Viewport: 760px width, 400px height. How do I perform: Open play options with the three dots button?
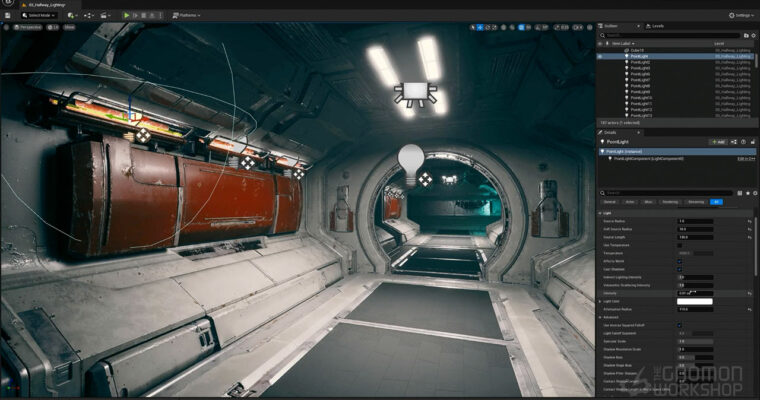(x=160, y=16)
